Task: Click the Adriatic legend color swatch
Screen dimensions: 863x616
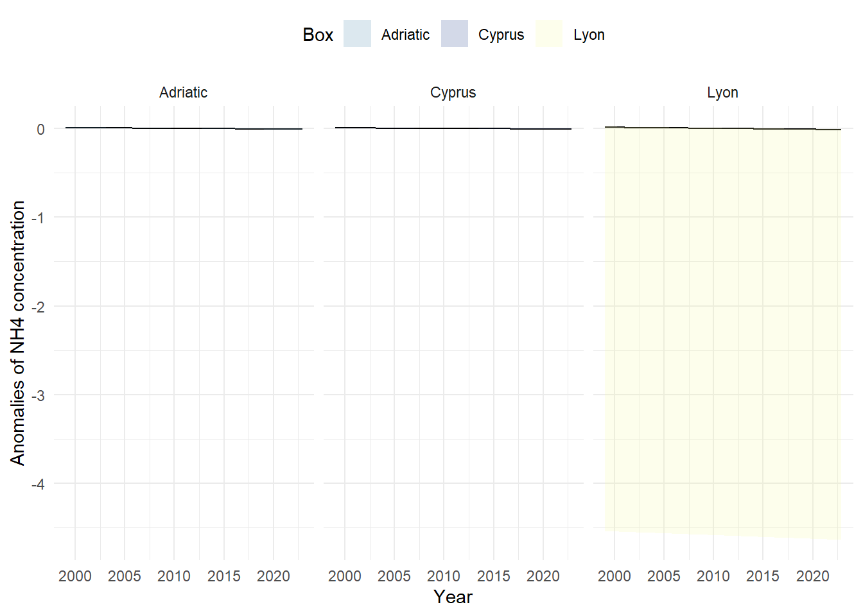Action: (357, 34)
